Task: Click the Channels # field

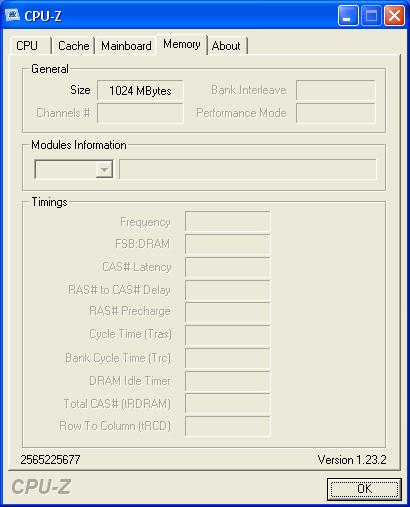Action: tap(140, 113)
